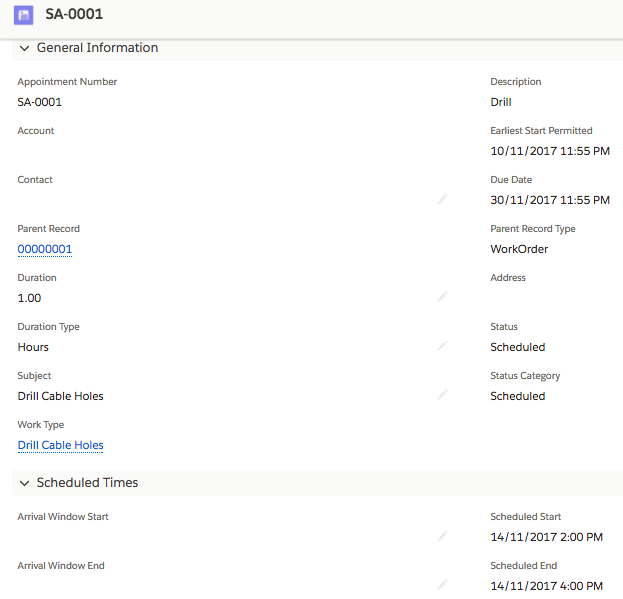Collapse the General Information section chevron
The width and height of the screenshot is (623, 599).
(24, 48)
